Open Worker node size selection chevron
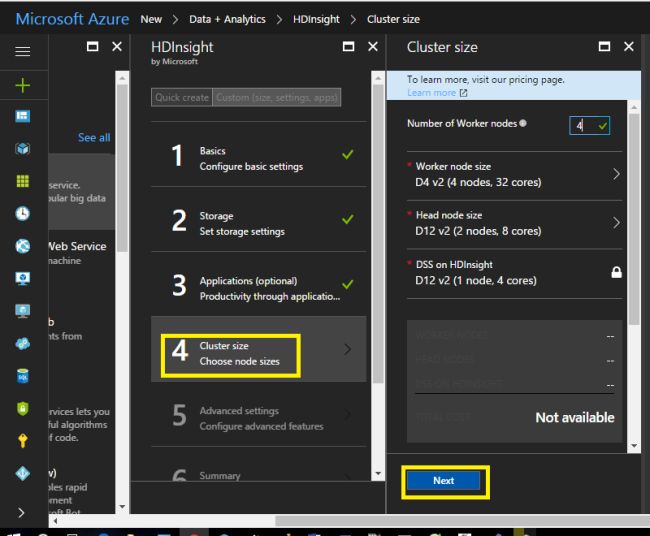The image size is (650, 536). (616, 174)
